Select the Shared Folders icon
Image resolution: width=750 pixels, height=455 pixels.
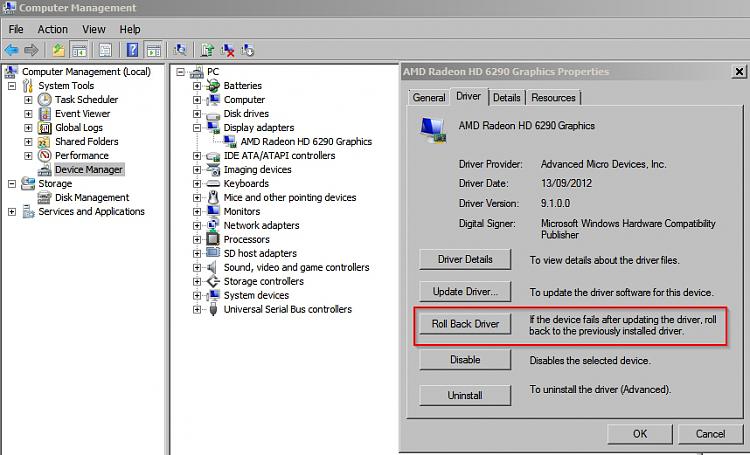(44, 142)
